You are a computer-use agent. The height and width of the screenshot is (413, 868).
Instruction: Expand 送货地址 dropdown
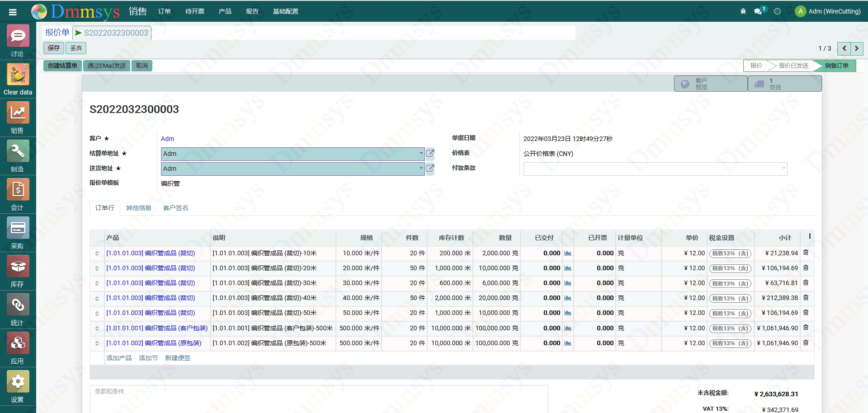pyautogui.click(x=421, y=169)
